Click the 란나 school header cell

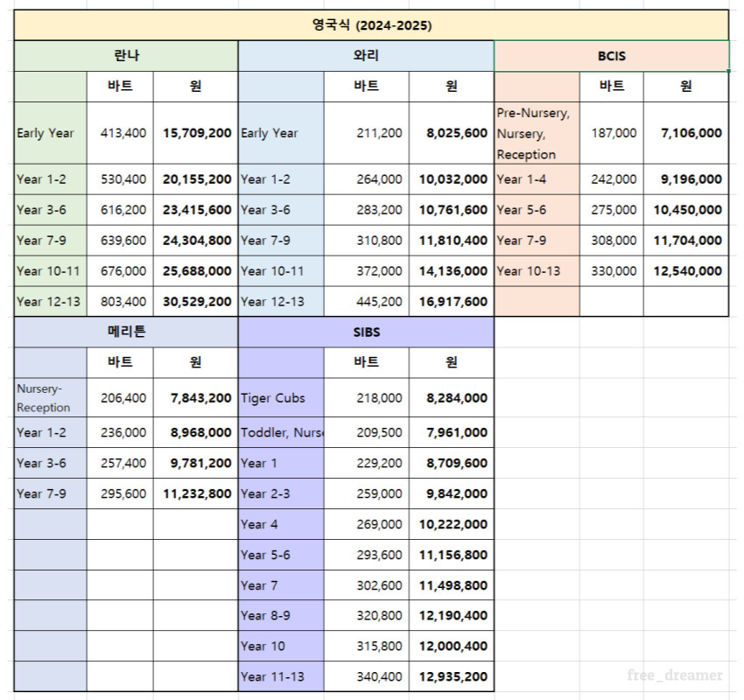click(126, 56)
